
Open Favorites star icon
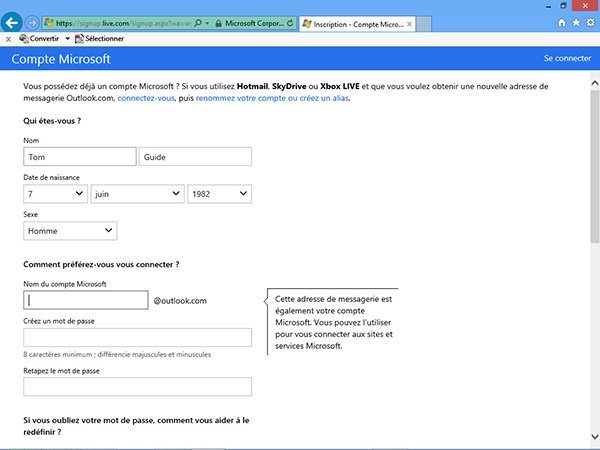click(x=576, y=23)
